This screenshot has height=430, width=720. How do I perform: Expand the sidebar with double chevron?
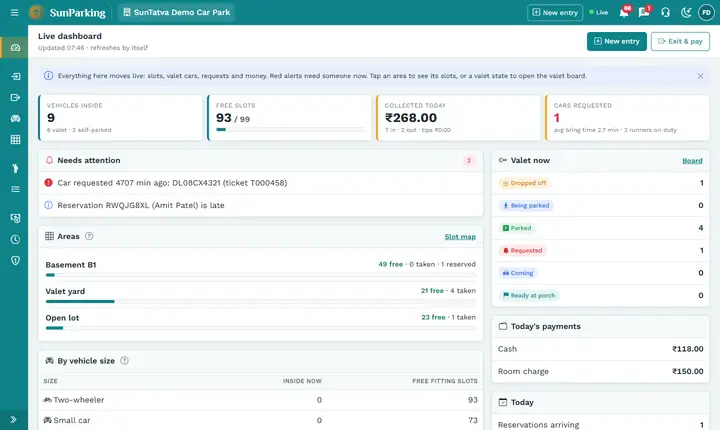13,419
